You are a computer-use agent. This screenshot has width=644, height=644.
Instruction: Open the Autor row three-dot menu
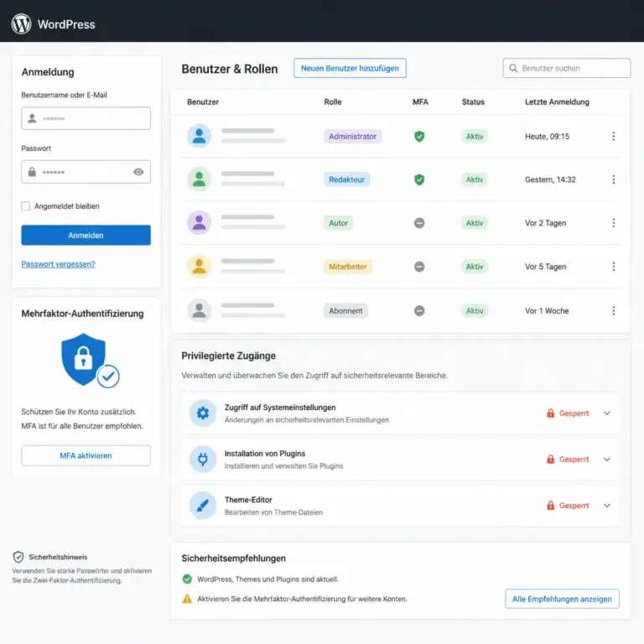click(x=614, y=223)
